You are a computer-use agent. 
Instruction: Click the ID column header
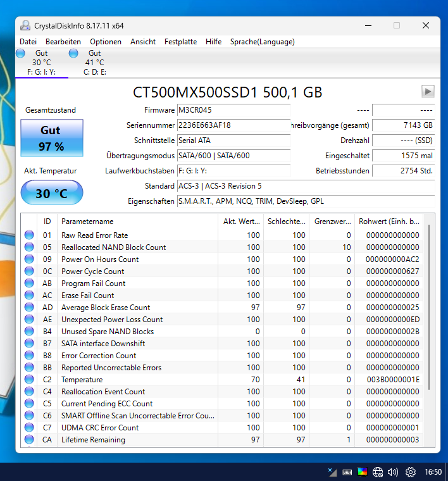[47, 222]
